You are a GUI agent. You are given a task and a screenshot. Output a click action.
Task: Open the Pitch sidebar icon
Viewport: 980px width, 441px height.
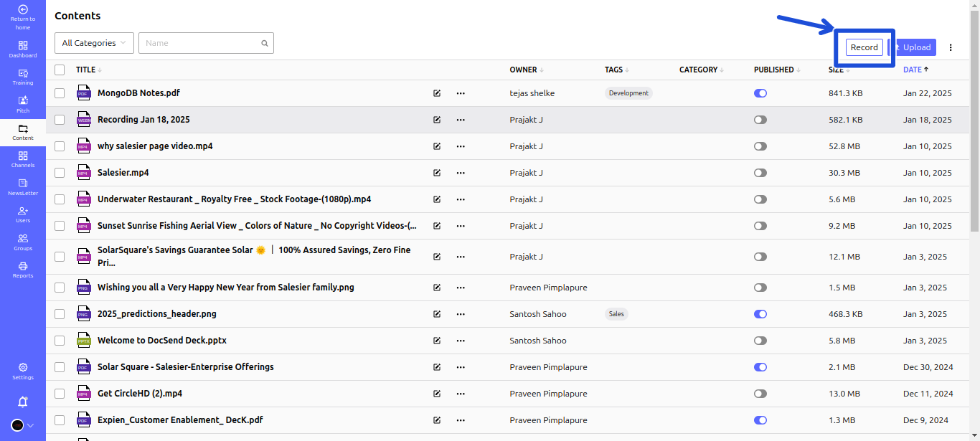point(23,100)
